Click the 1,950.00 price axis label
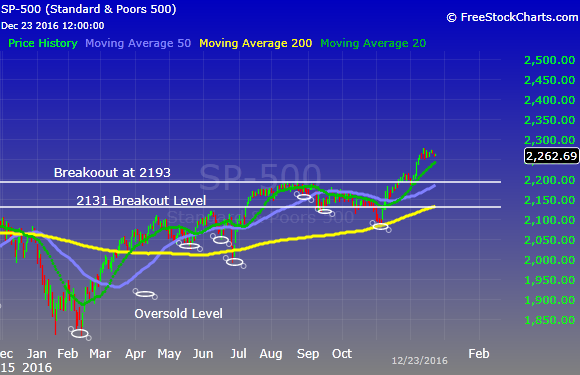Screen dimensions: 580x375 (x=550, y=280)
